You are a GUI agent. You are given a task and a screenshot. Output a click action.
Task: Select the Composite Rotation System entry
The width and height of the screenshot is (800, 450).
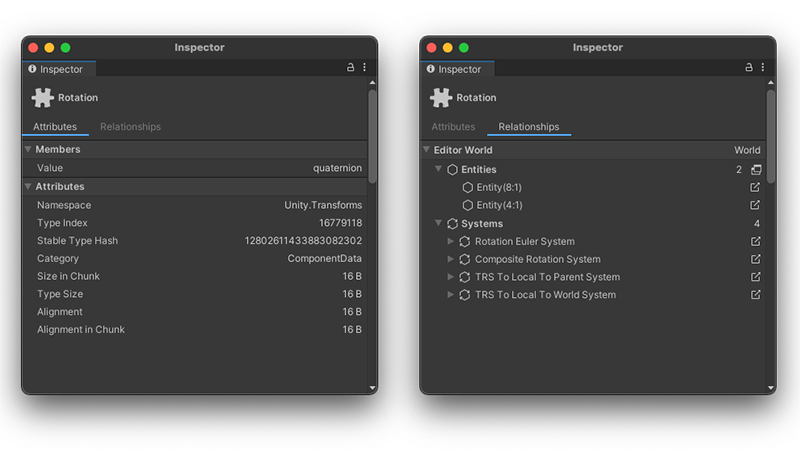pyautogui.click(x=537, y=259)
